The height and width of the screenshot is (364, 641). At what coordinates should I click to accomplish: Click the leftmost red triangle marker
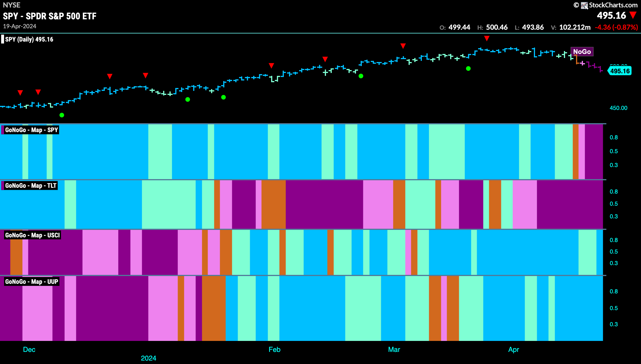[x=20, y=93]
